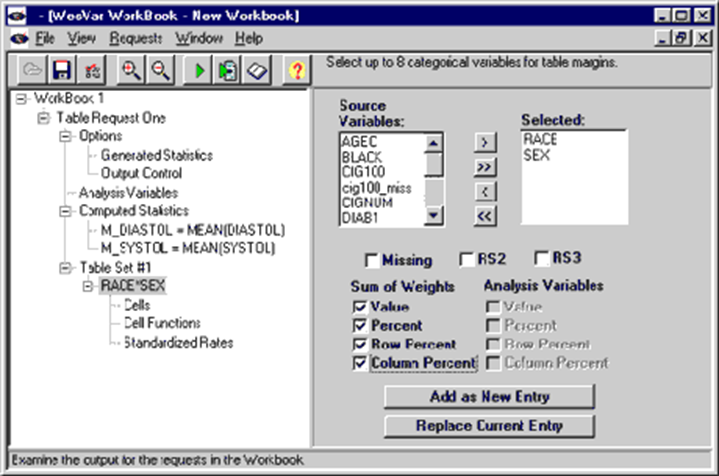
Task: Collapse the WorkBook 1 tree node
Action: tap(21, 99)
